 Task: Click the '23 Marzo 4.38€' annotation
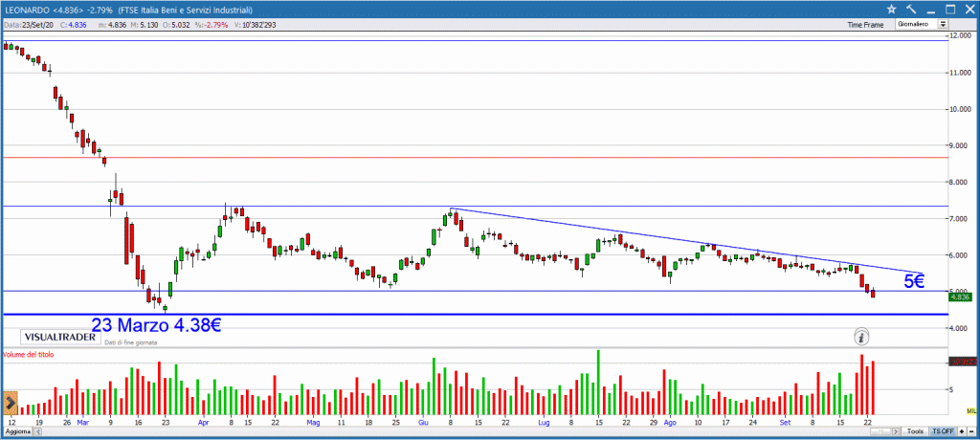157,324
